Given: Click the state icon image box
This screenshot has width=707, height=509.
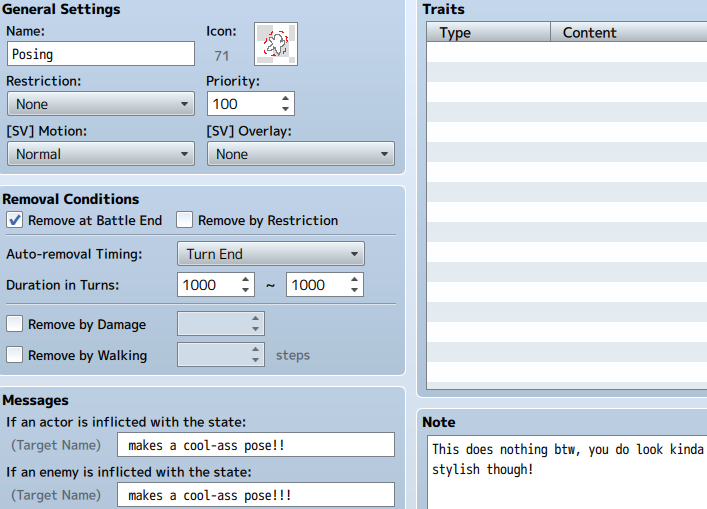Looking at the screenshot, I should coord(275,43).
